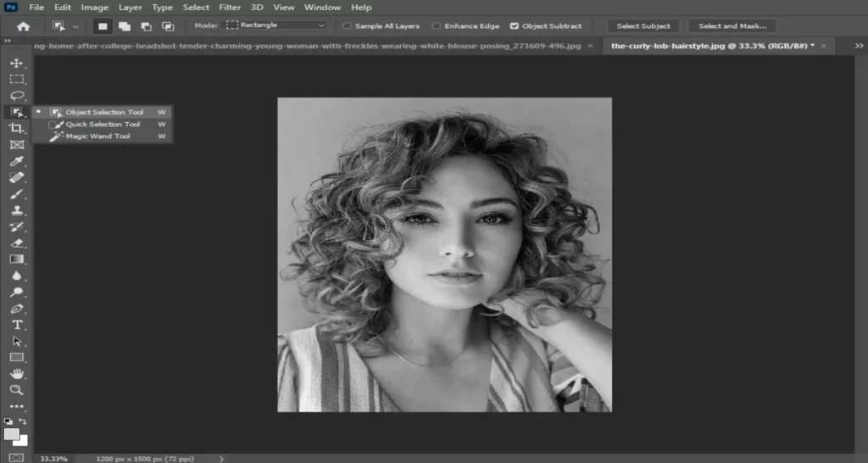Image resolution: width=868 pixels, height=463 pixels.
Task: Open the tool preset picker dropdown
Action: pos(75,26)
